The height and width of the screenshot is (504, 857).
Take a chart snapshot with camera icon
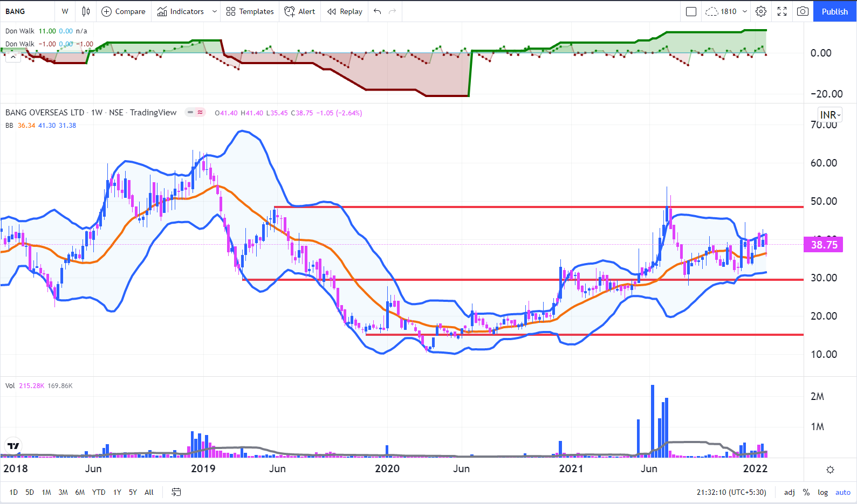(803, 11)
